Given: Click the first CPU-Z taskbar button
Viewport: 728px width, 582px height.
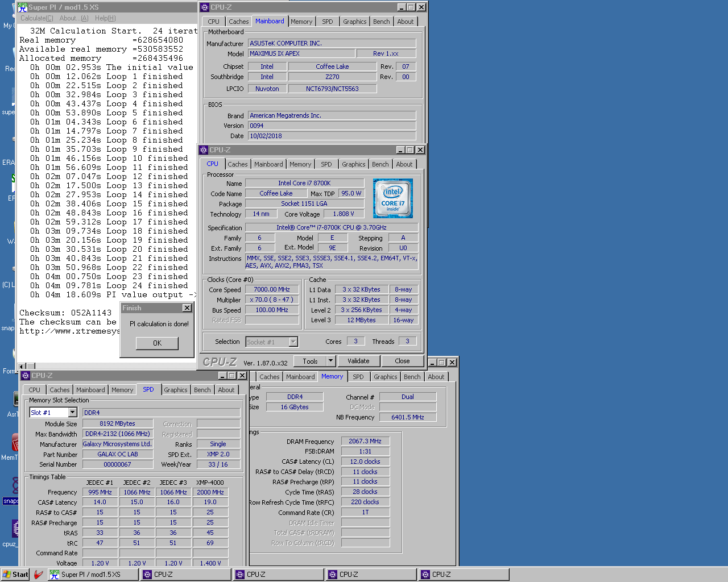Looking at the screenshot, I should [x=186, y=575].
